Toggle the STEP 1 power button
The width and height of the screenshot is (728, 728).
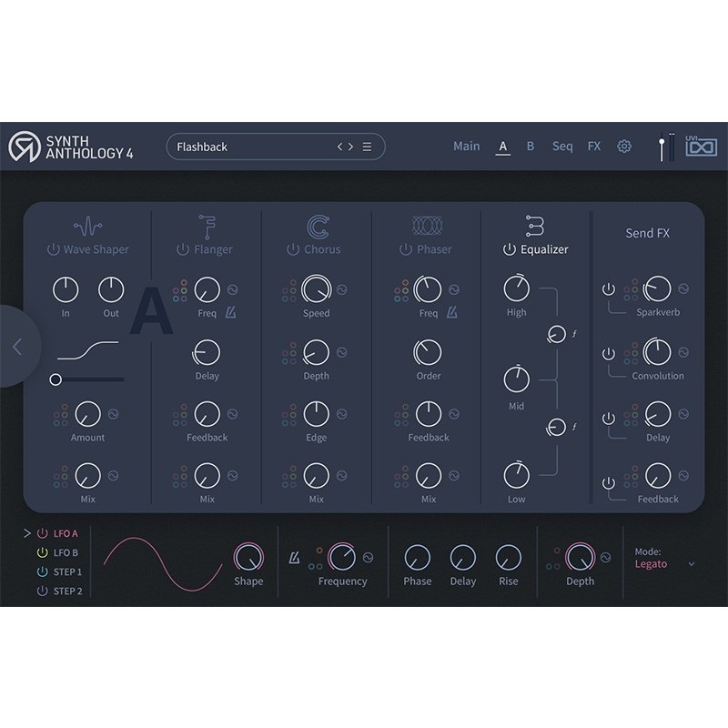click(x=42, y=571)
